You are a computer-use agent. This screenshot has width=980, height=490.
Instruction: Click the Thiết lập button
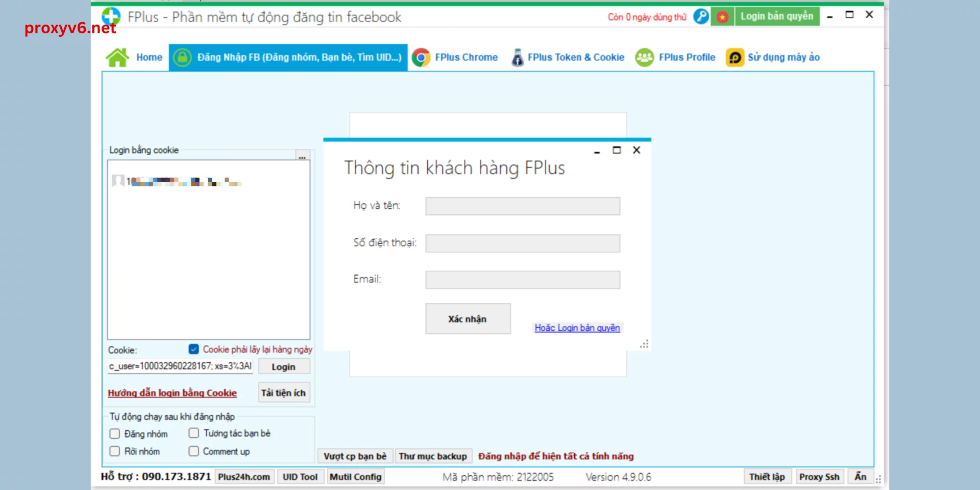(767, 477)
